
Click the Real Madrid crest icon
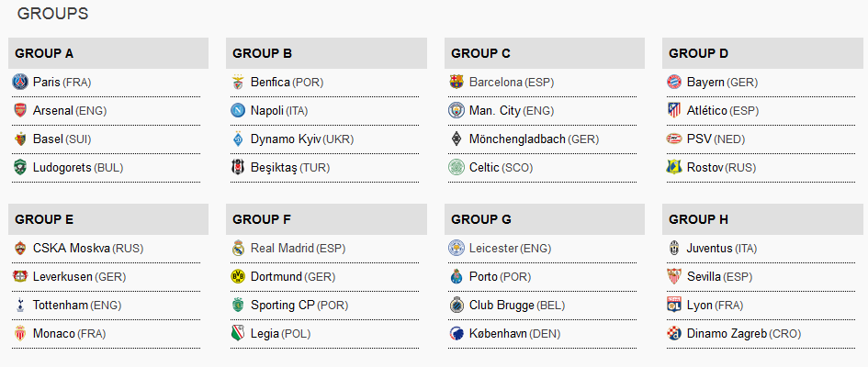(238, 249)
